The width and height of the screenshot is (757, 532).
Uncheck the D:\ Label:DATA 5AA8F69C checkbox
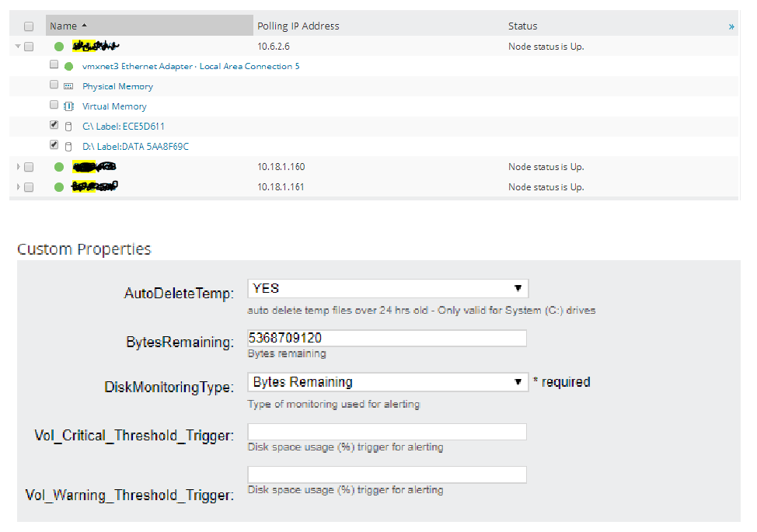54,144
